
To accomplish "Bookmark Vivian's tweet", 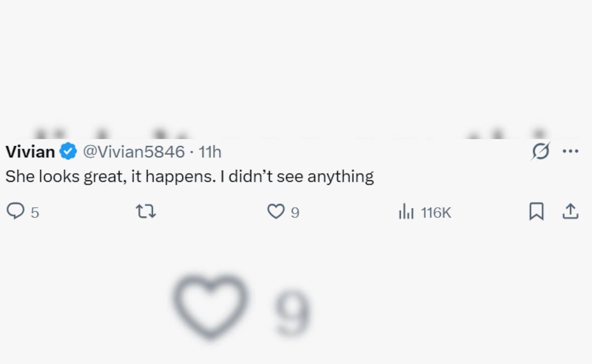I will [536, 212].
